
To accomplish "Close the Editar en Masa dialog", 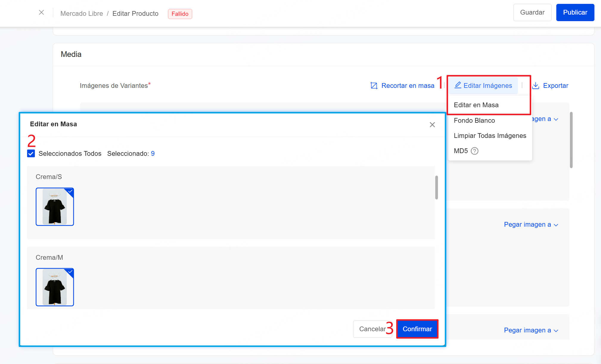I will click(x=432, y=125).
